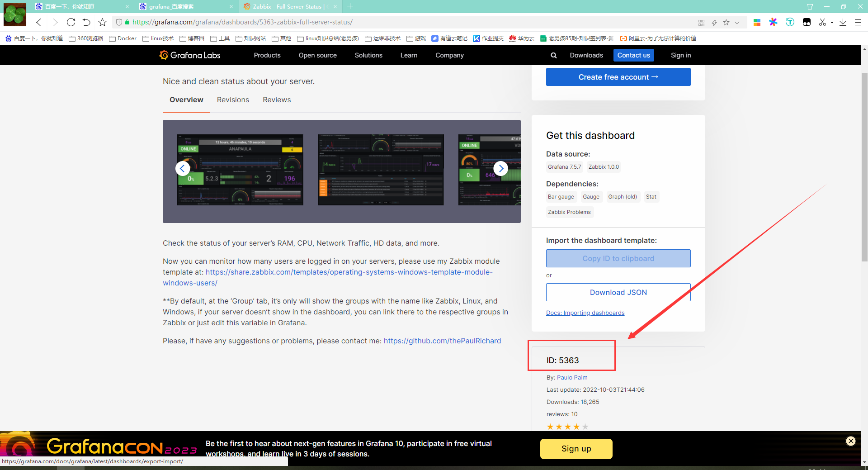Open Docs: Importing dashboards link
The width and height of the screenshot is (868, 470).
point(585,313)
